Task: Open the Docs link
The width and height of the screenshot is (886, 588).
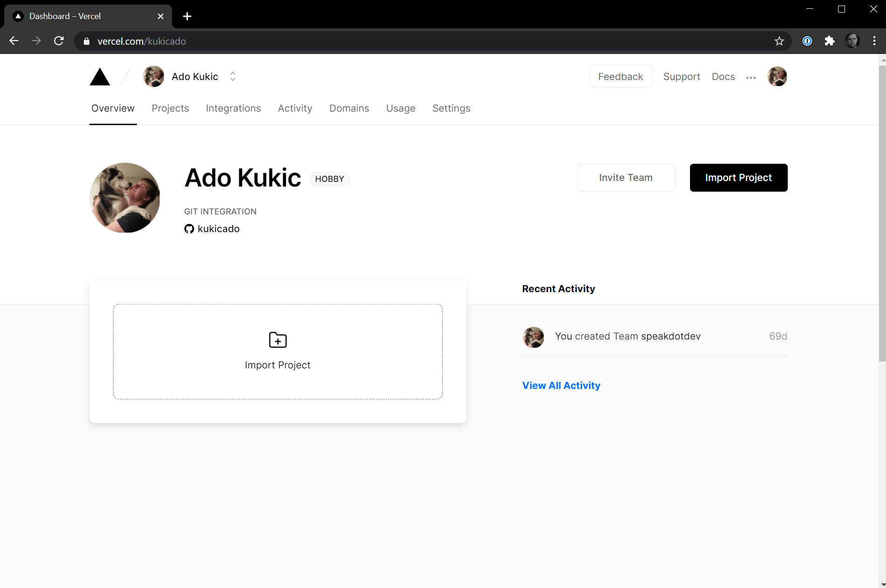Action: tap(723, 77)
